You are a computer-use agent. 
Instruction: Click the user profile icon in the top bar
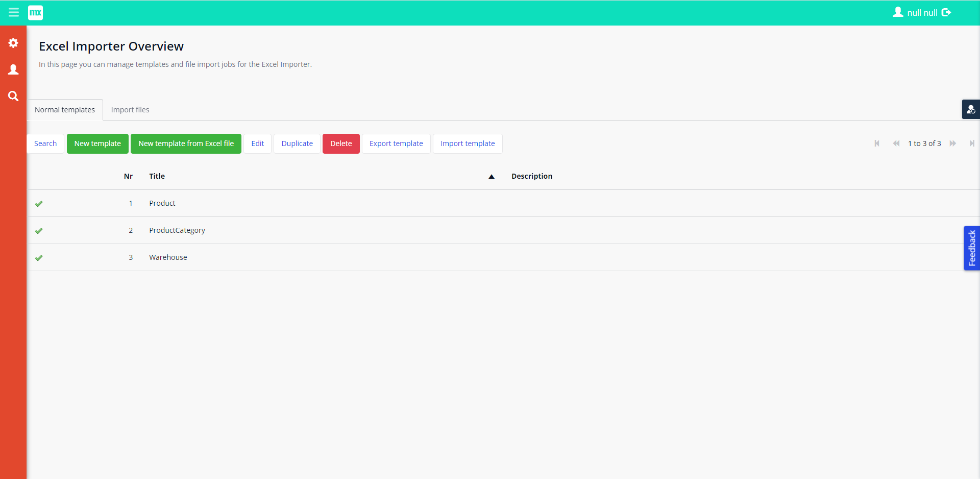click(x=899, y=12)
